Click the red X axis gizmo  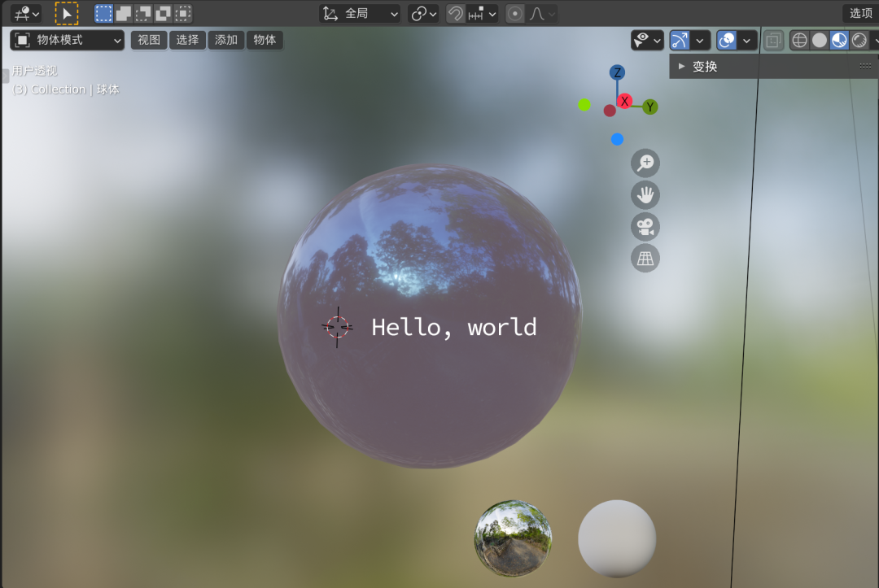click(624, 102)
